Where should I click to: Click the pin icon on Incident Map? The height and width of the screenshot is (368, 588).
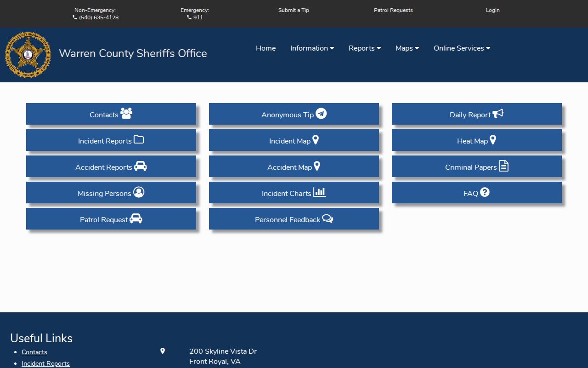(x=316, y=140)
